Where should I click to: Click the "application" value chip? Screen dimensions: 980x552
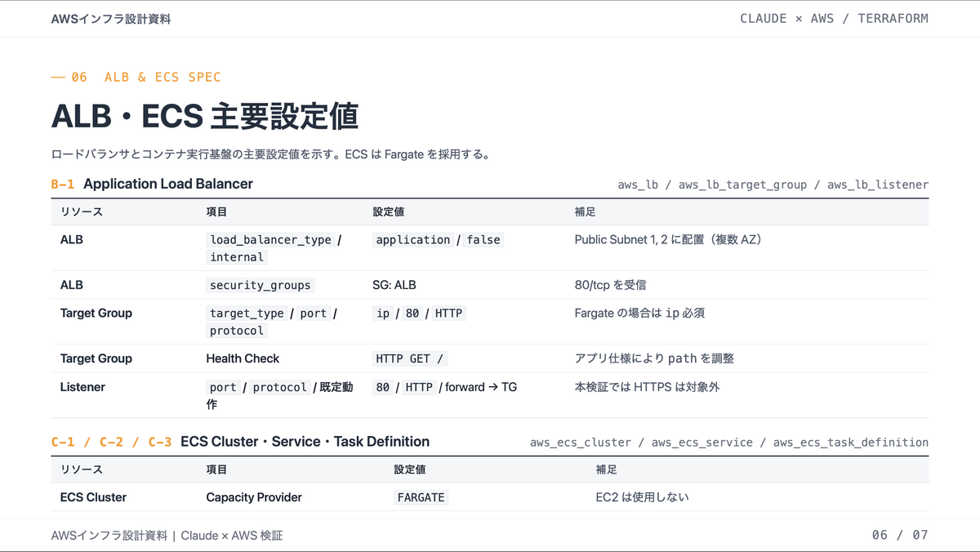click(413, 239)
